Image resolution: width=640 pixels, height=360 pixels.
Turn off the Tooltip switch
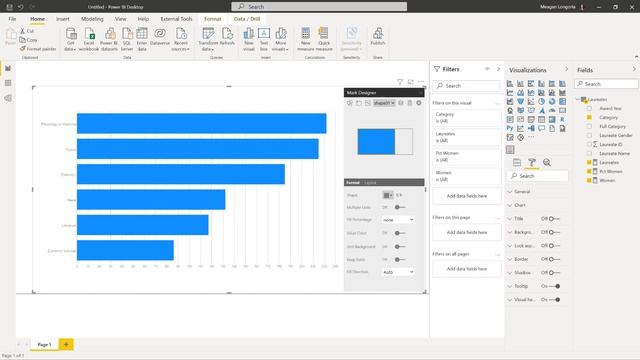554,286
